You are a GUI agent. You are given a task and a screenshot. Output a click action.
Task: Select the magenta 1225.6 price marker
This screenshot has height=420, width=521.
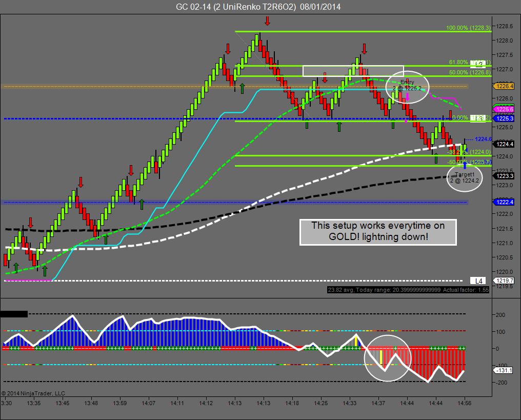(x=505, y=109)
